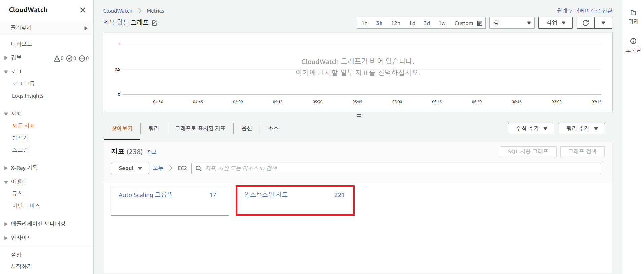Open refresh interval options dropdown arrow
Image resolution: width=644 pixels, height=274 pixels.
point(603,23)
